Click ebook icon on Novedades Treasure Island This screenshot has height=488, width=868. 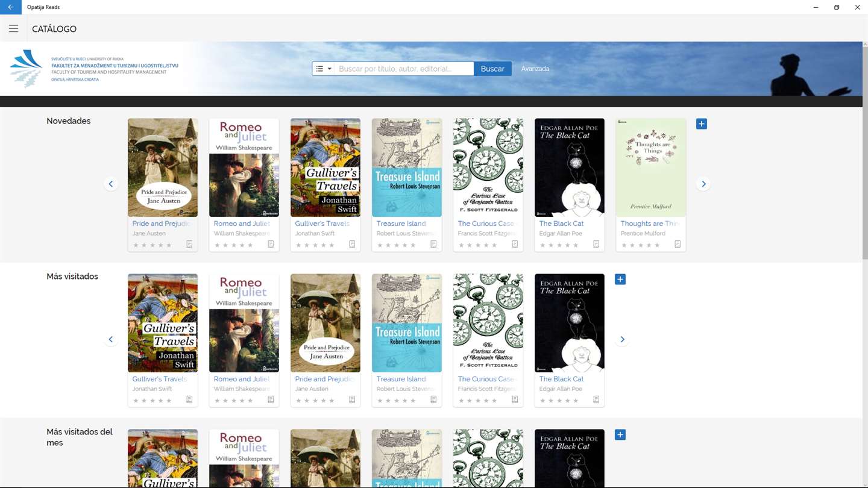[x=433, y=244]
